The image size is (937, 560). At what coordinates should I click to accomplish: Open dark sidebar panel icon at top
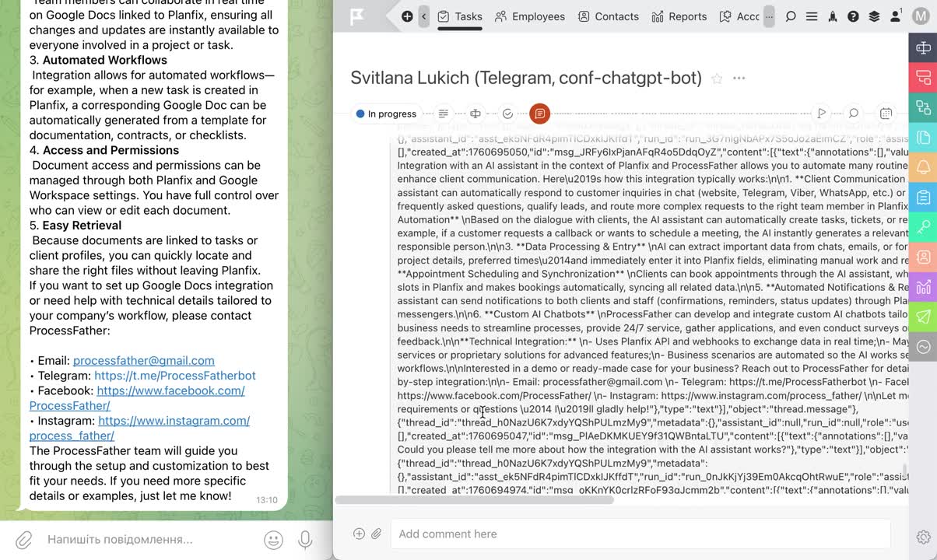(923, 48)
